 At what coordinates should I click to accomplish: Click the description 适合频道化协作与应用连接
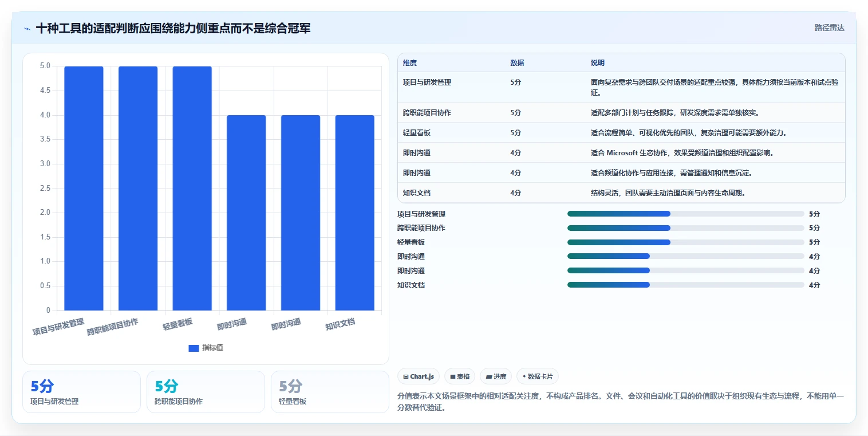pyautogui.click(x=671, y=173)
